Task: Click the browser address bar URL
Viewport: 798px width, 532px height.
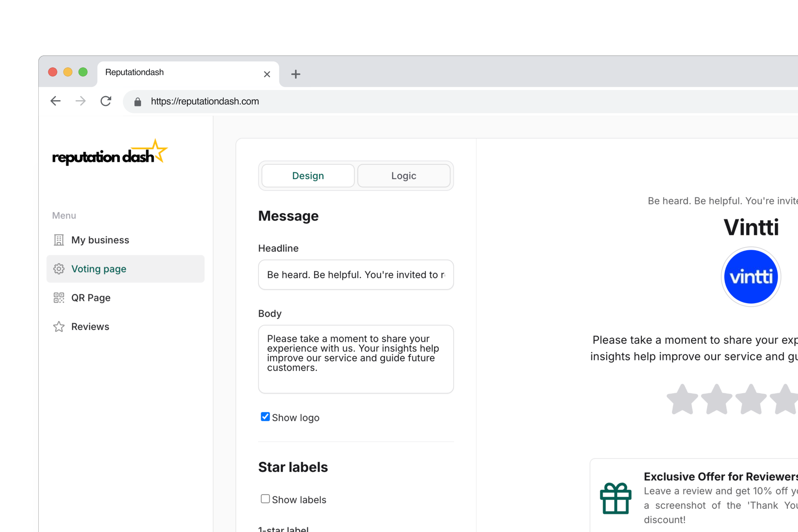Action: (x=205, y=101)
